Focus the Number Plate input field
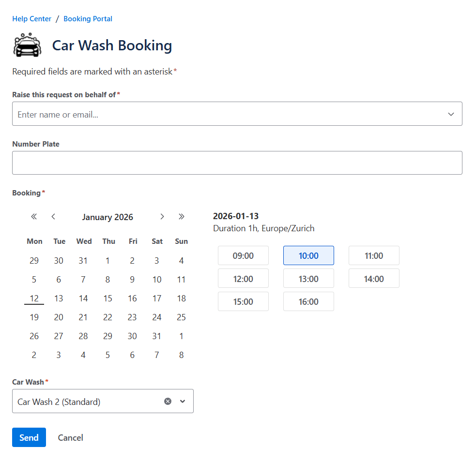Viewport: 476px width, 462px height. coord(237,163)
